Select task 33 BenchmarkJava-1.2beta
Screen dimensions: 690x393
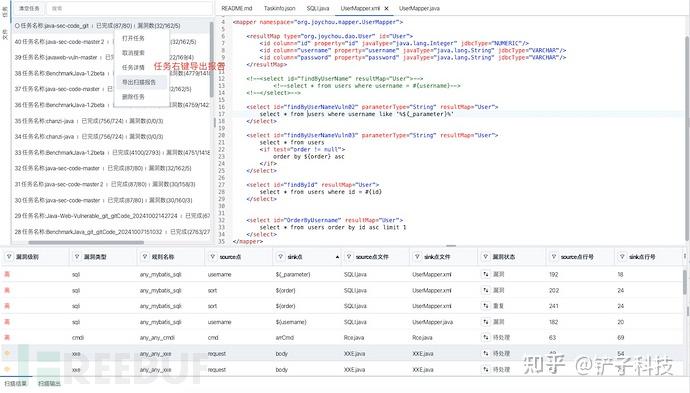[111, 153]
